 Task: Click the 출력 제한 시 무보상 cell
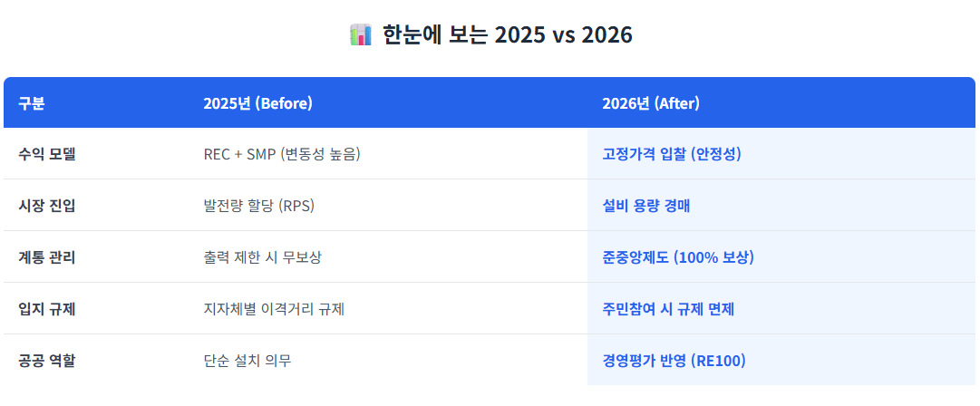click(262, 257)
